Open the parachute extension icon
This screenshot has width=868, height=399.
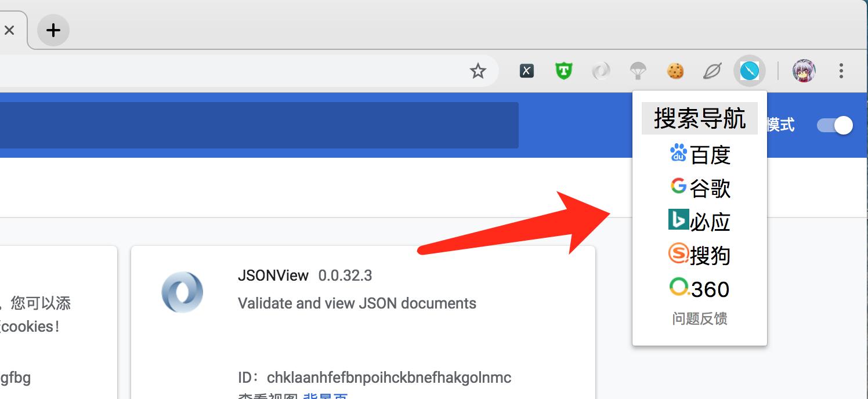coord(638,71)
